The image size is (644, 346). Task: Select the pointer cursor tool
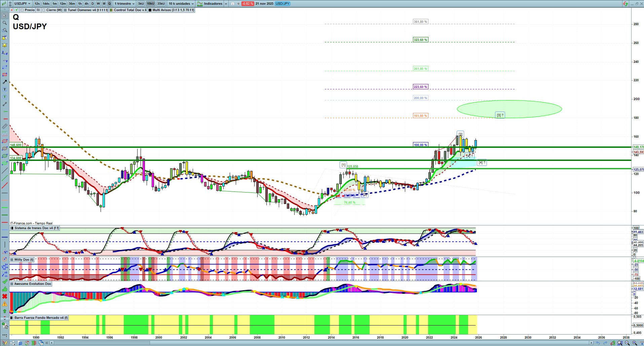point(5,15)
